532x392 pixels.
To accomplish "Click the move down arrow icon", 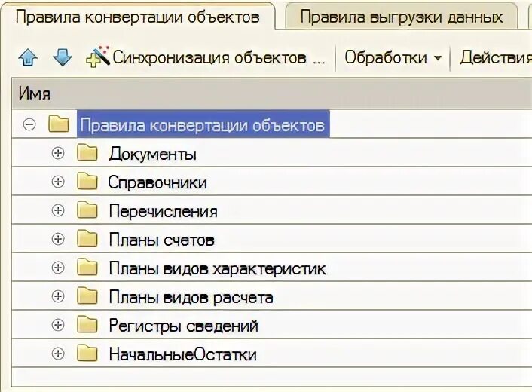I will point(63,57).
